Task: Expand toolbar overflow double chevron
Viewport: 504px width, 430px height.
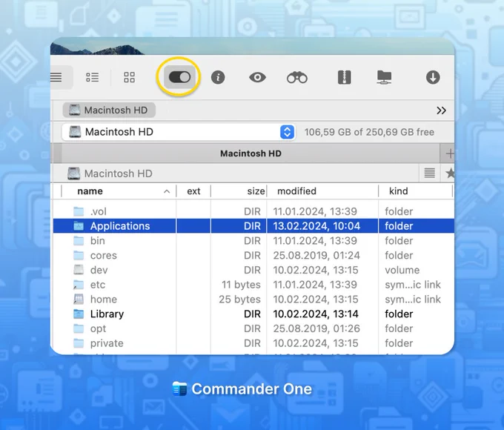Action: 441,110
